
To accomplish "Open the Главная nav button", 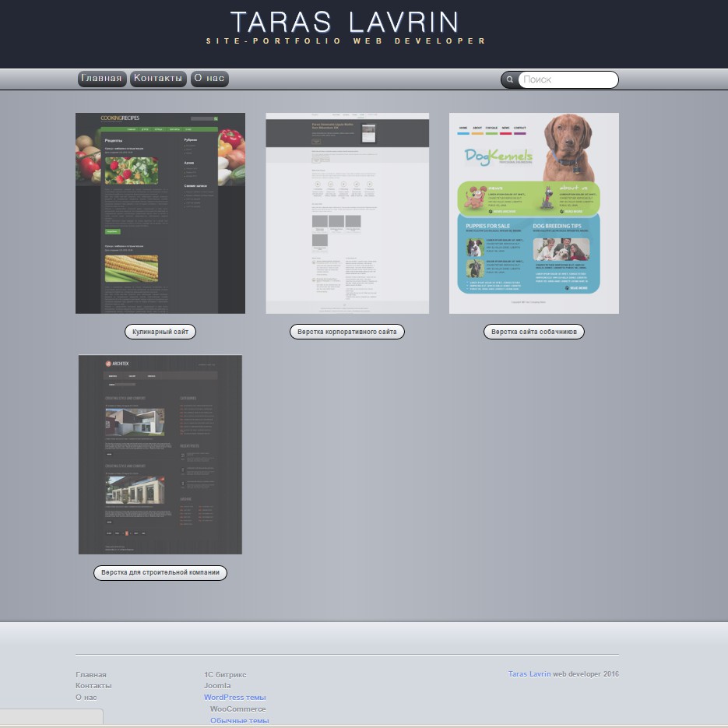I will (x=102, y=79).
